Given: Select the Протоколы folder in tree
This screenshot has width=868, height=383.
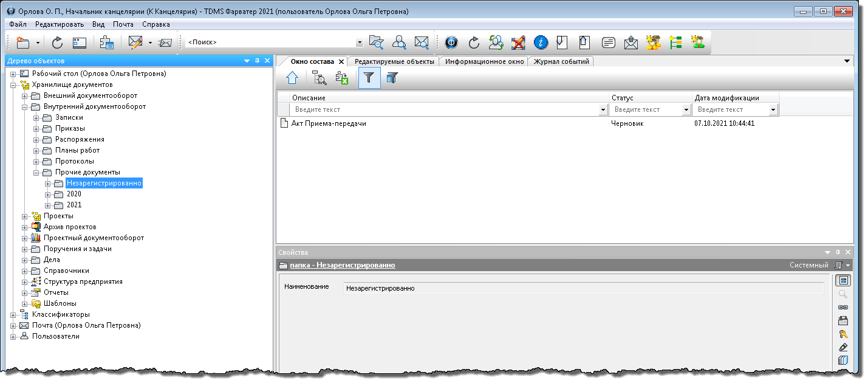Looking at the screenshot, I should [74, 161].
